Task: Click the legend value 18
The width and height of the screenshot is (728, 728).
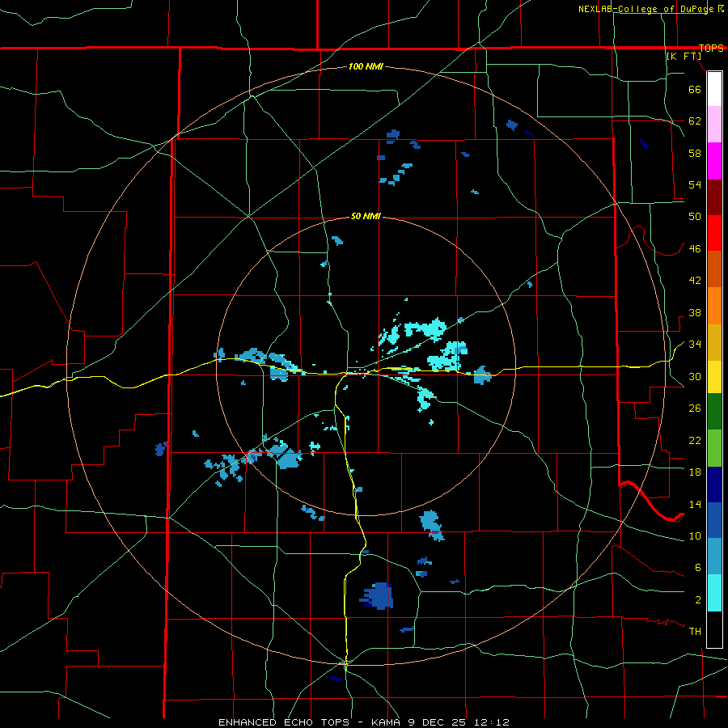Action: click(x=695, y=472)
